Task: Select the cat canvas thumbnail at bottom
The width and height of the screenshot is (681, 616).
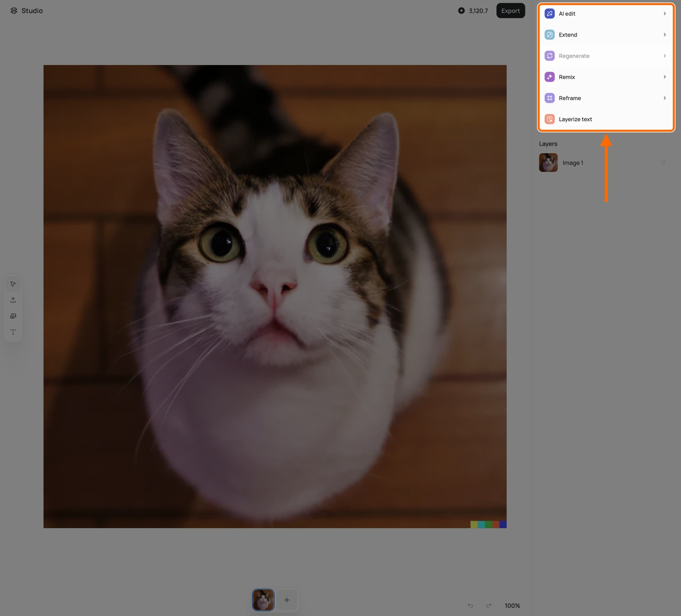Action: point(263,600)
